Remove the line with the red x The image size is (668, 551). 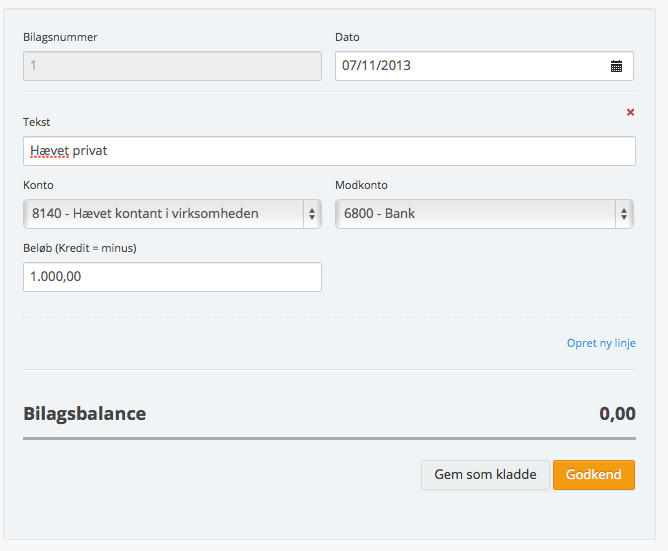630,112
